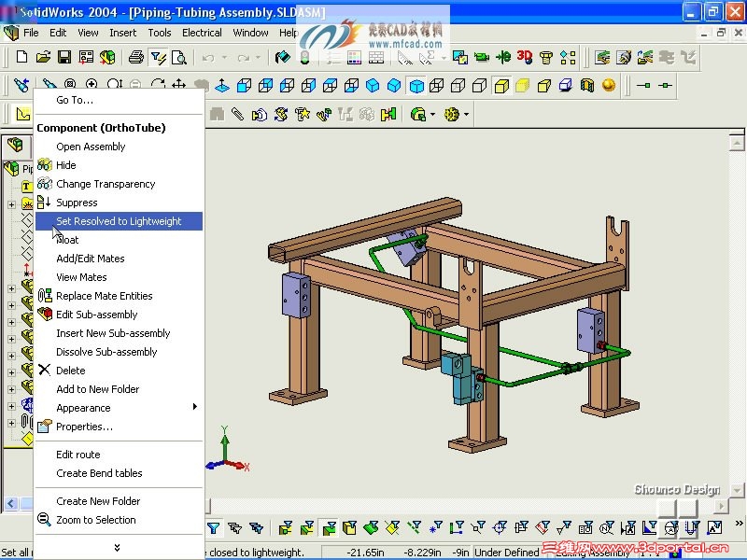The width and height of the screenshot is (747, 560).
Task: Open the Insert menu
Action: pyautogui.click(x=122, y=33)
